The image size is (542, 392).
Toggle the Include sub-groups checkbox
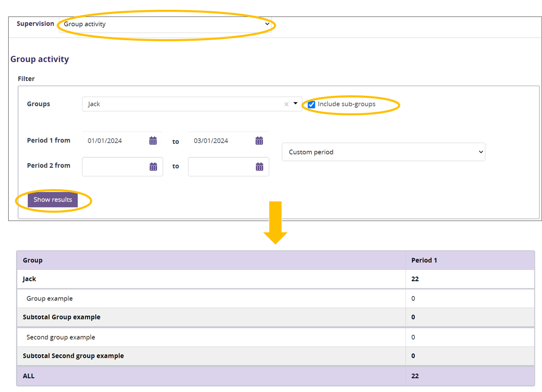tap(311, 105)
